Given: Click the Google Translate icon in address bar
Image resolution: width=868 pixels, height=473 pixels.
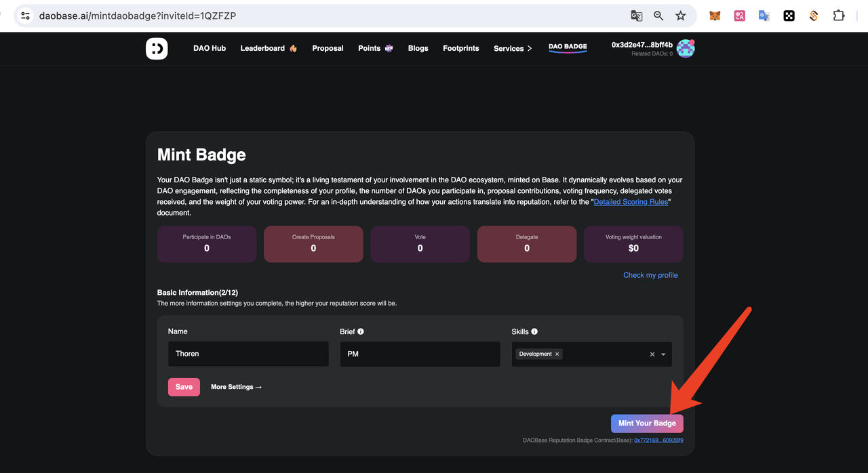Looking at the screenshot, I should point(636,16).
